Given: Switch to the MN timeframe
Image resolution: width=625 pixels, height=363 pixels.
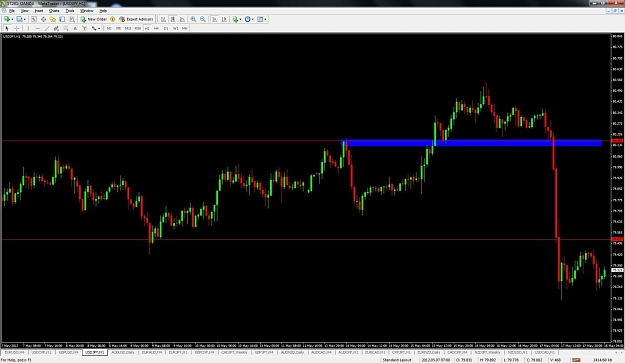Looking at the screenshot, I should click(x=185, y=28).
